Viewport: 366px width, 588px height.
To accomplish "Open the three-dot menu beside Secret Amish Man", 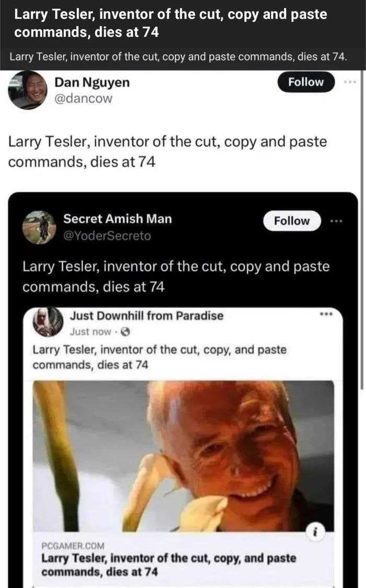I will click(335, 221).
